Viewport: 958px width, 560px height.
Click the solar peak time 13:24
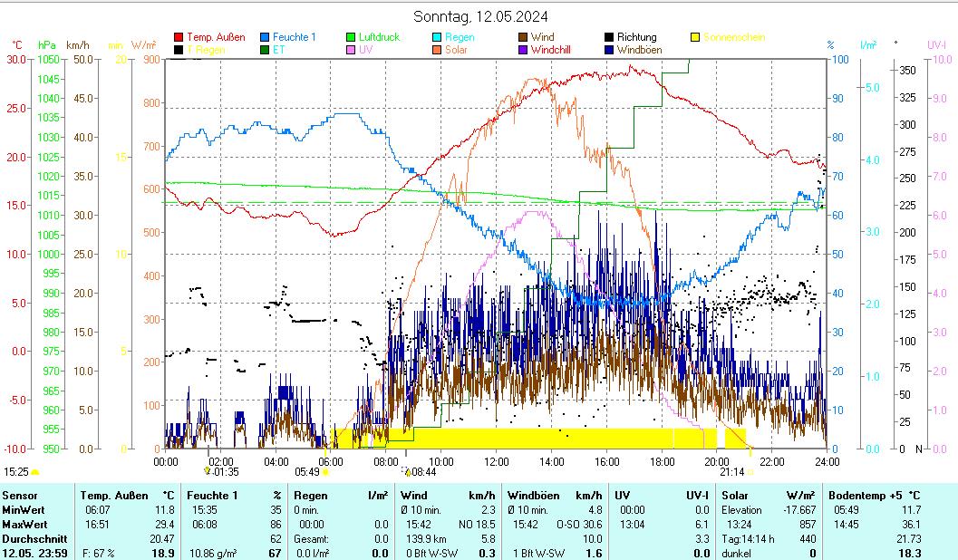tap(739, 525)
